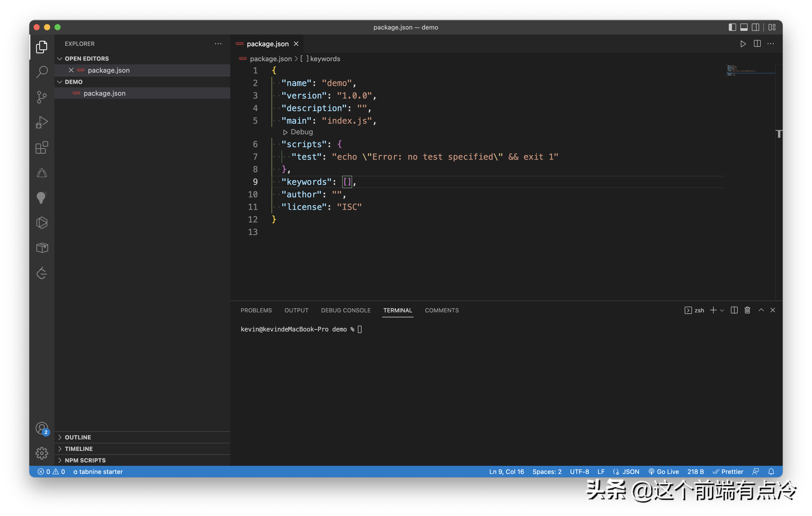This screenshot has width=812, height=516.
Task: Switch to the DEBUG CONSOLE tab
Action: point(346,310)
